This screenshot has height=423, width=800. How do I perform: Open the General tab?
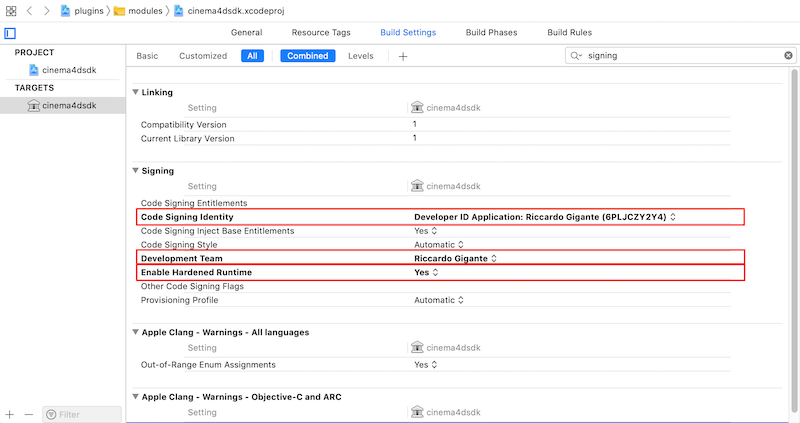tap(246, 33)
